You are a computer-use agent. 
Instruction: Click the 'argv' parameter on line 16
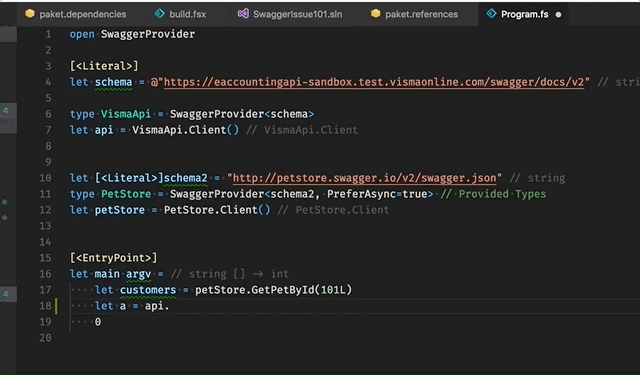138,274
